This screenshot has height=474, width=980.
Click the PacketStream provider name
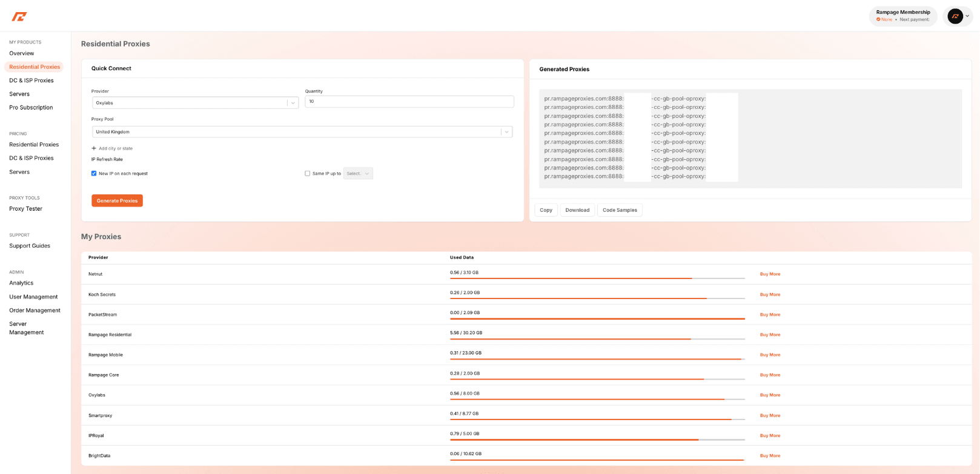(103, 315)
